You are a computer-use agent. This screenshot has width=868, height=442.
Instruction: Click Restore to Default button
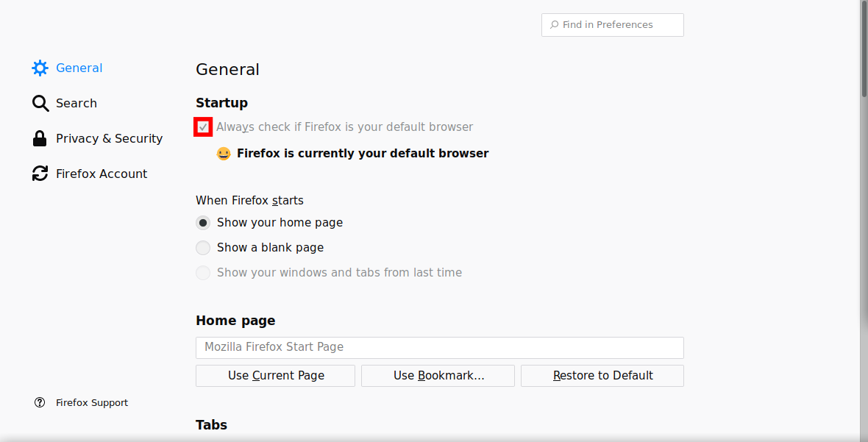[602, 376]
